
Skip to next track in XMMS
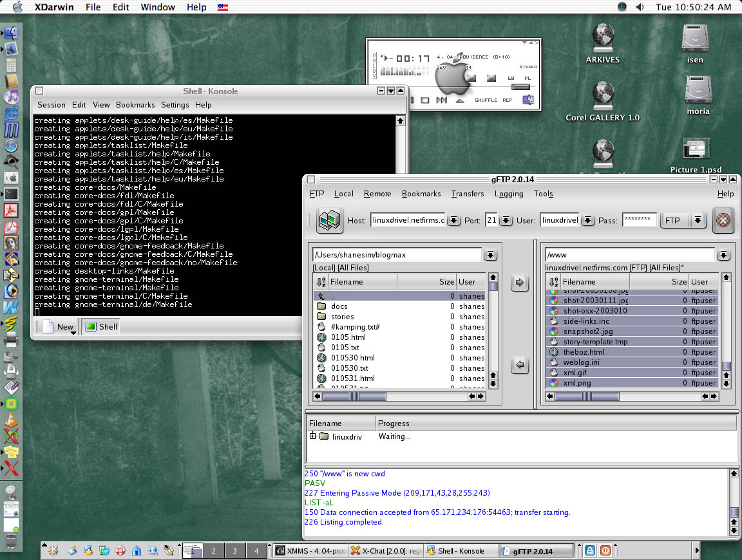[441, 100]
